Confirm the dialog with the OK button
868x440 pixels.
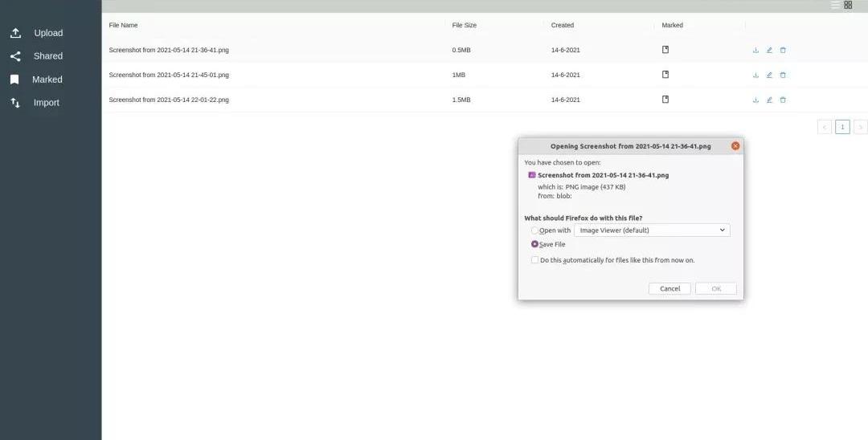(x=715, y=288)
